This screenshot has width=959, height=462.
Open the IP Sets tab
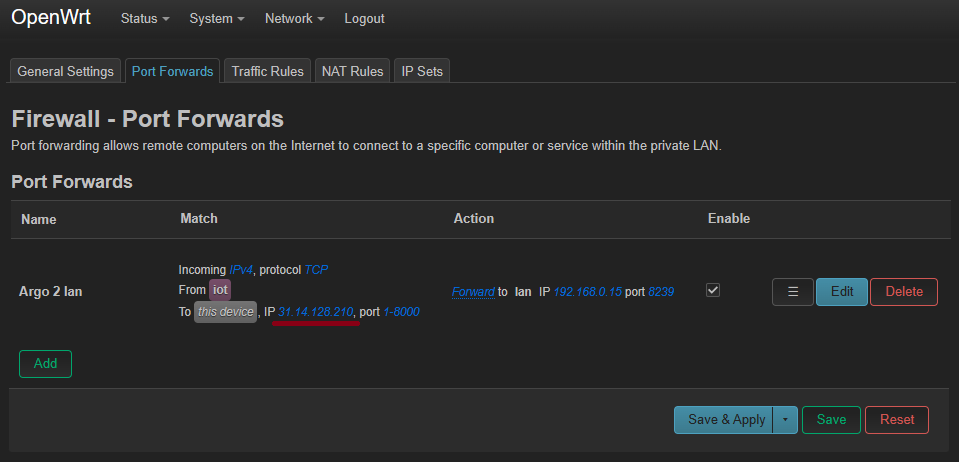point(422,71)
